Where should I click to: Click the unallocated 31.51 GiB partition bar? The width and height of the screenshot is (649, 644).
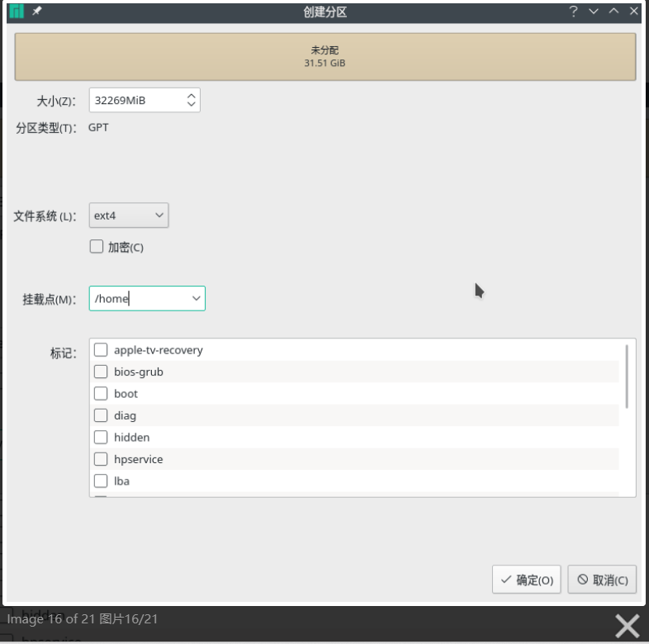pos(324,56)
